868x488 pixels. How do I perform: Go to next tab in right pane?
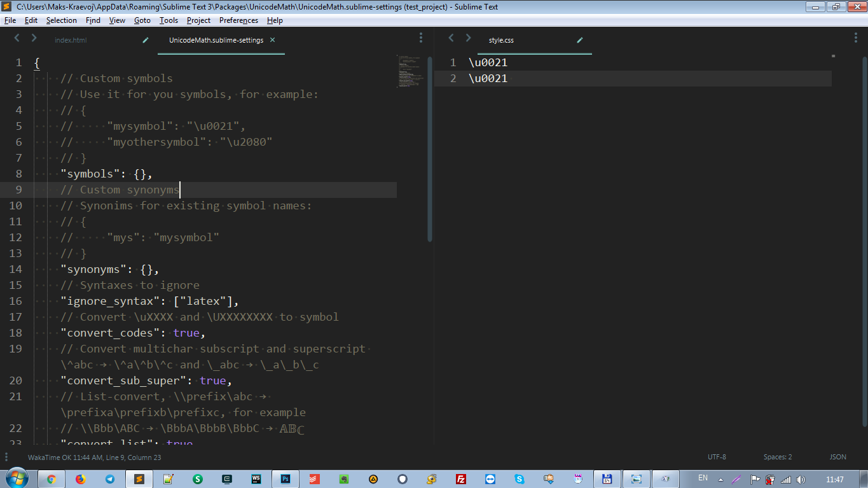pos(468,38)
